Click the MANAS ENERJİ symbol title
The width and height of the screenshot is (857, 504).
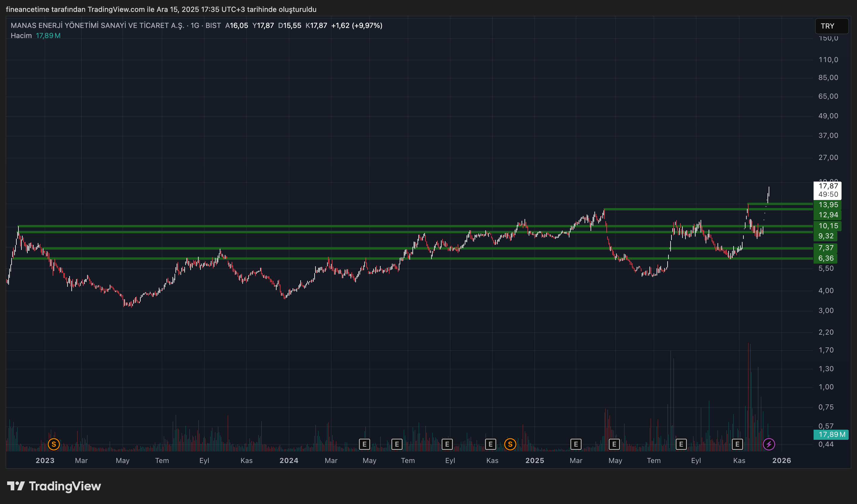coord(97,26)
